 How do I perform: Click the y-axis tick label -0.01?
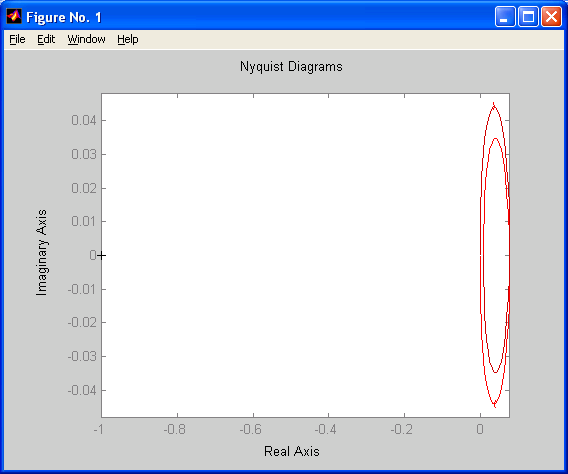pyautogui.click(x=82, y=289)
